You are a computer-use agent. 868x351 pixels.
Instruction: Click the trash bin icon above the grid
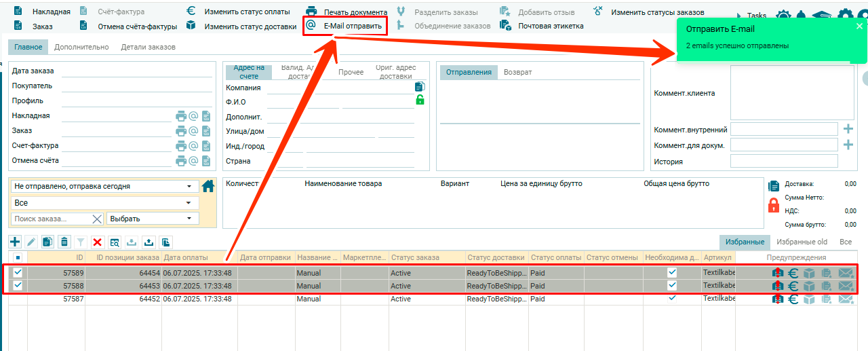coord(64,242)
